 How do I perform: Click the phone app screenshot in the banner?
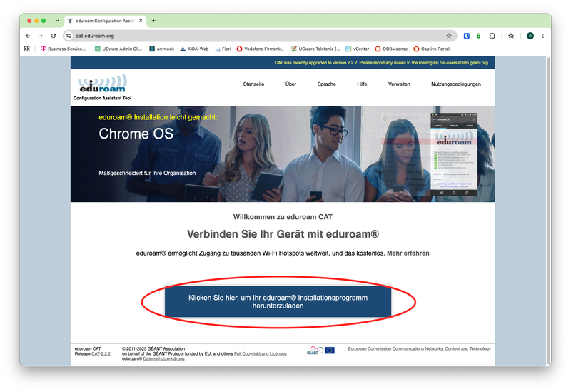click(x=454, y=154)
